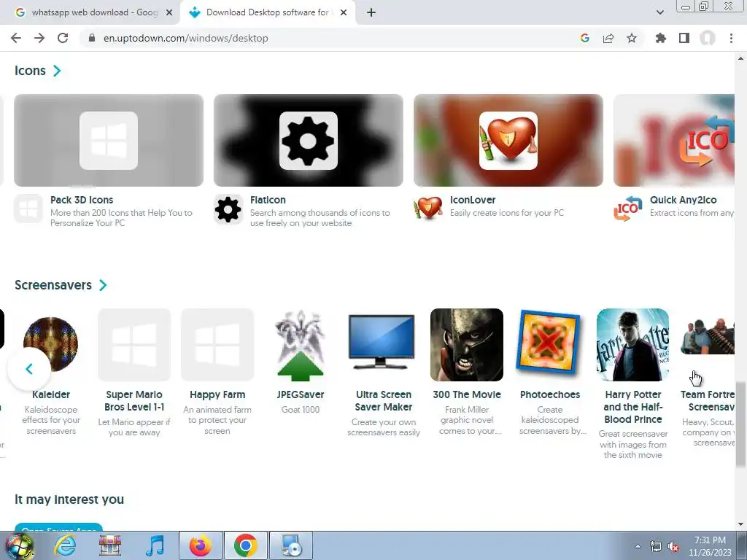Slide screensavers carousel to previous items

[29, 369]
